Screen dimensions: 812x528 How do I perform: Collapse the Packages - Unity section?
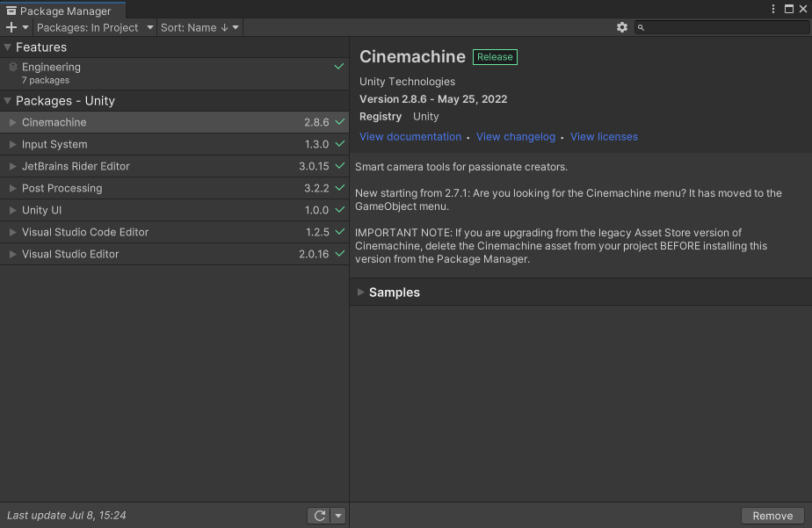tap(7, 101)
